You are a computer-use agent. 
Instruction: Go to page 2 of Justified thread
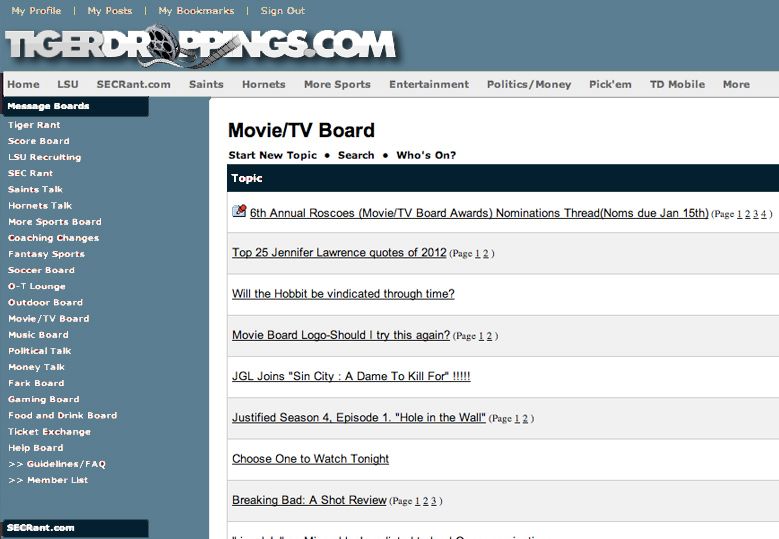click(x=525, y=418)
